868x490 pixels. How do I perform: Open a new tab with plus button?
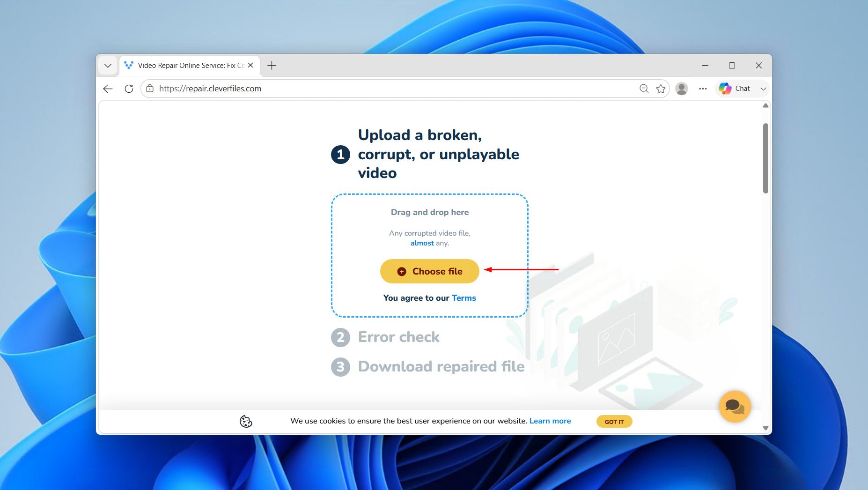(272, 66)
